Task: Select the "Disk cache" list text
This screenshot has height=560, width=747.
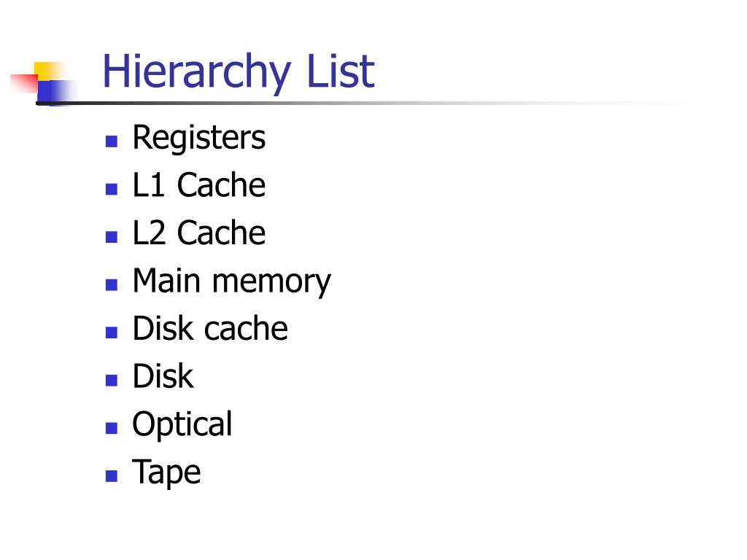Action: (209, 329)
